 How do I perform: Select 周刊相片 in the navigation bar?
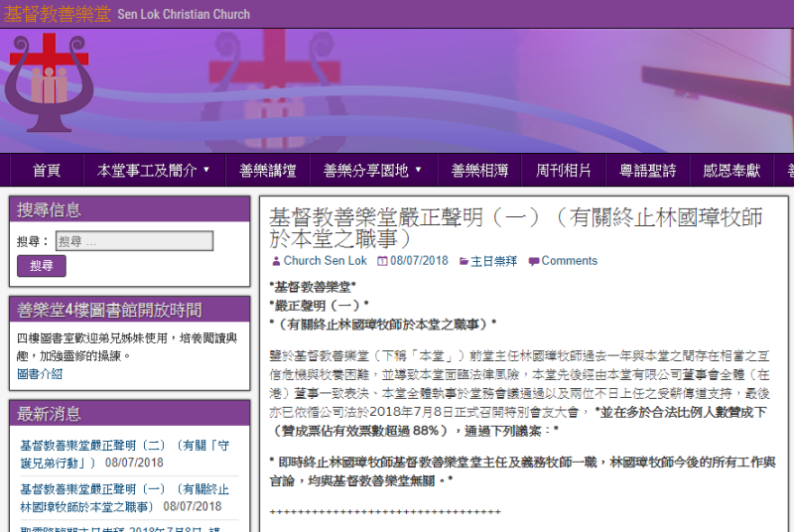point(564,171)
